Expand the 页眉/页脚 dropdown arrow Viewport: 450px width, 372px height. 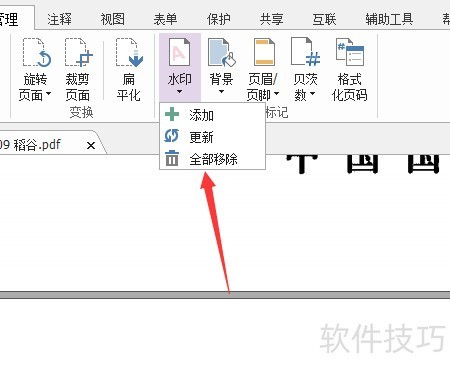click(276, 94)
